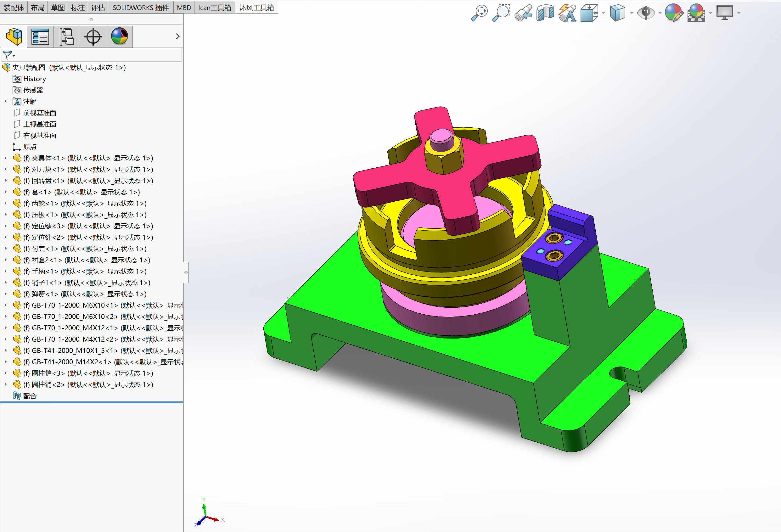Viewport: 781px width, 532px height.
Task: Open the Display Style dropdown arrow
Action: coord(632,14)
